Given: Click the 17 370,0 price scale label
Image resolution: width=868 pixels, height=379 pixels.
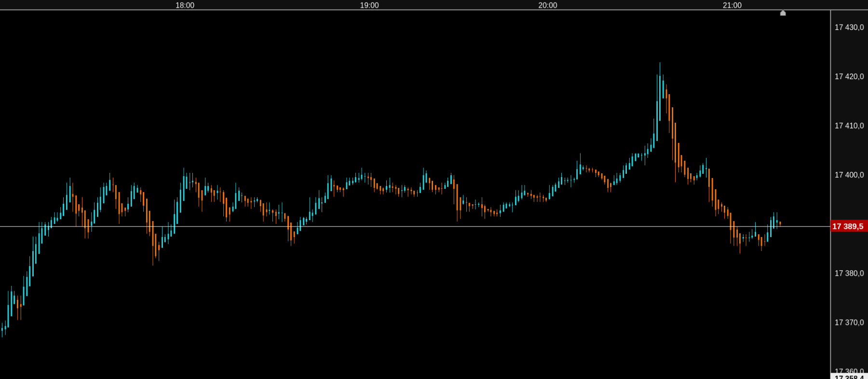Looking at the screenshot, I should pyautogui.click(x=849, y=323).
